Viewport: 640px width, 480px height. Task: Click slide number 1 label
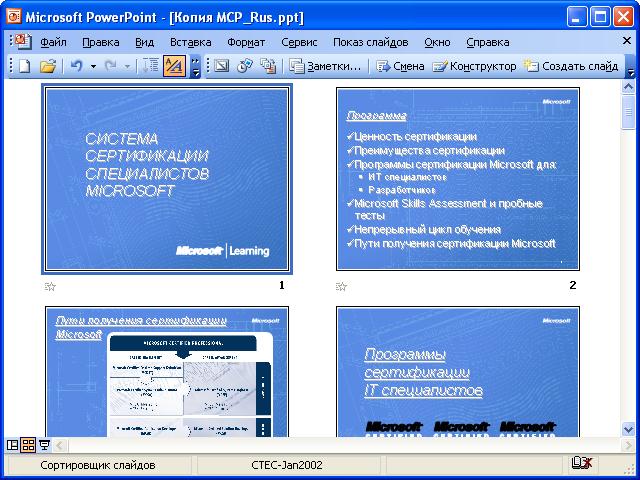282,285
